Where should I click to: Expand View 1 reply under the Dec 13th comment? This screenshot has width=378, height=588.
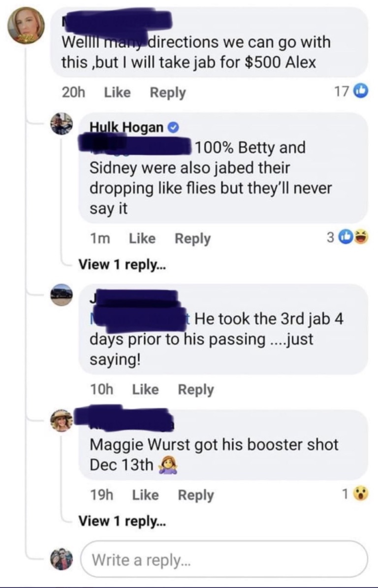pyautogui.click(x=122, y=521)
